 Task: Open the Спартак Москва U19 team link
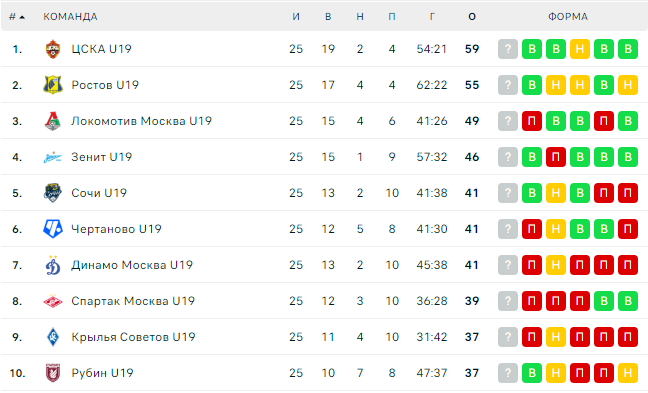click(x=133, y=301)
